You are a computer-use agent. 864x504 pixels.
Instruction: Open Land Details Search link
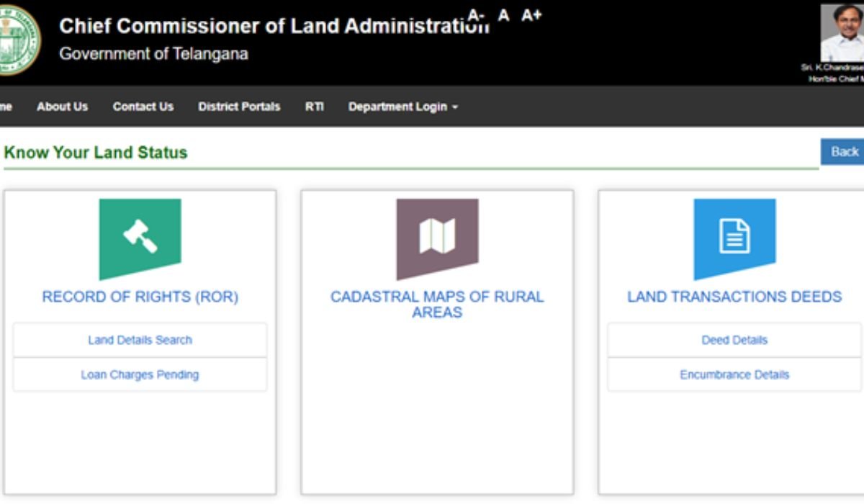pos(140,340)
